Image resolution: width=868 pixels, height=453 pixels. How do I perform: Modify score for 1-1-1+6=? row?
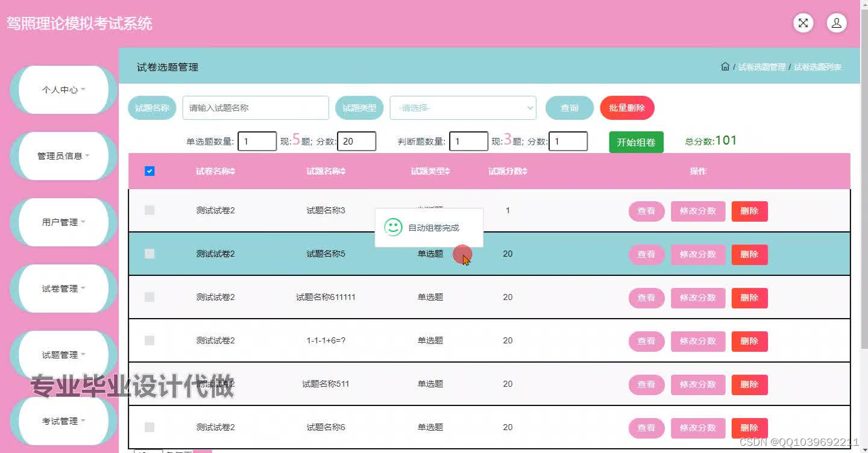pos(698,342)
